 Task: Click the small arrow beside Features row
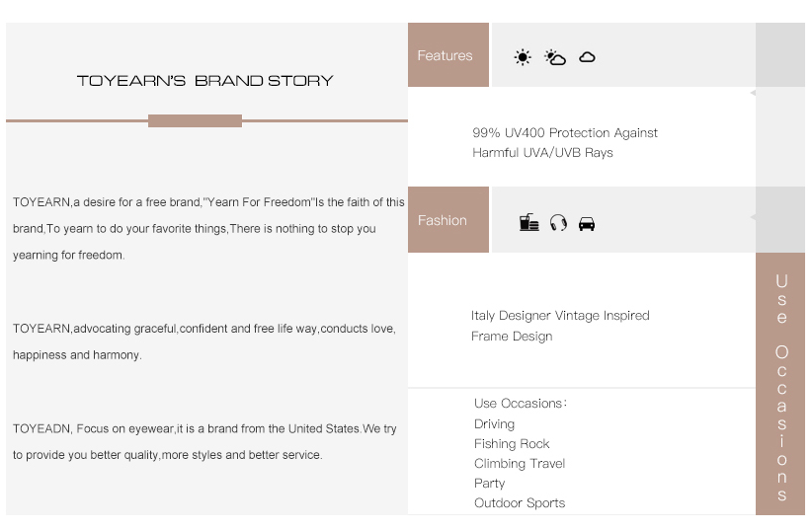pos(753,93)
